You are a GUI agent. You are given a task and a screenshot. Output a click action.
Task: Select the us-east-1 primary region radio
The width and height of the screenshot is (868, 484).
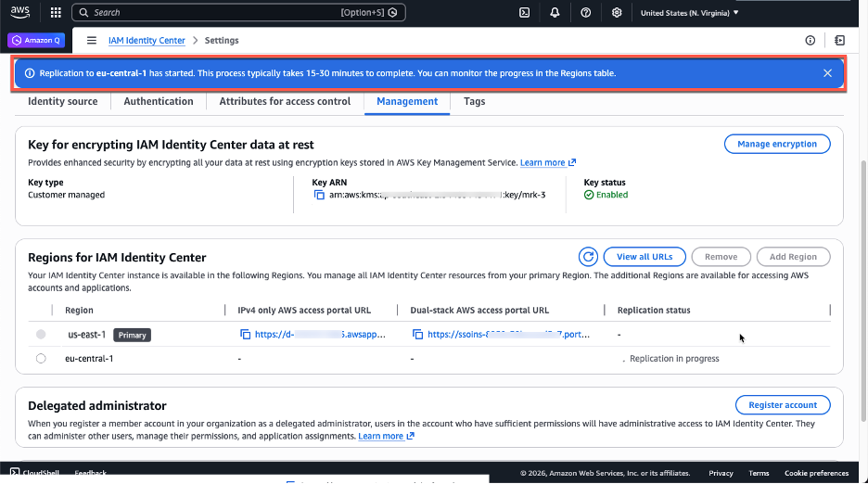click(x=41, y=335)
